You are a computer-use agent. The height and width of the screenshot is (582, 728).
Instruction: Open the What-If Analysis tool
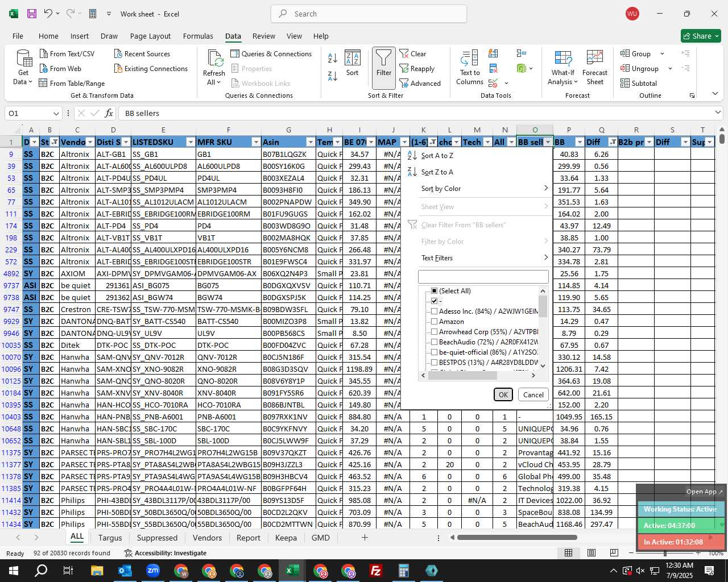[563, 68]
